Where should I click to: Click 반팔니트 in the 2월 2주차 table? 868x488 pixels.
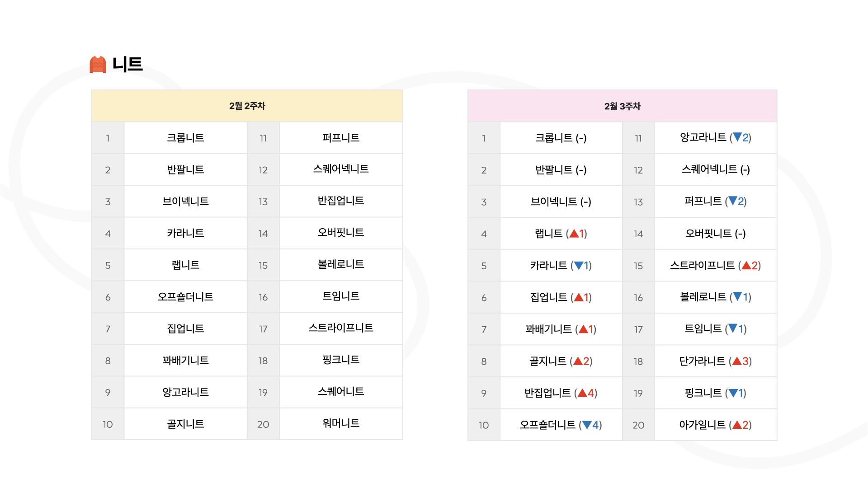(x=185, y=169)
